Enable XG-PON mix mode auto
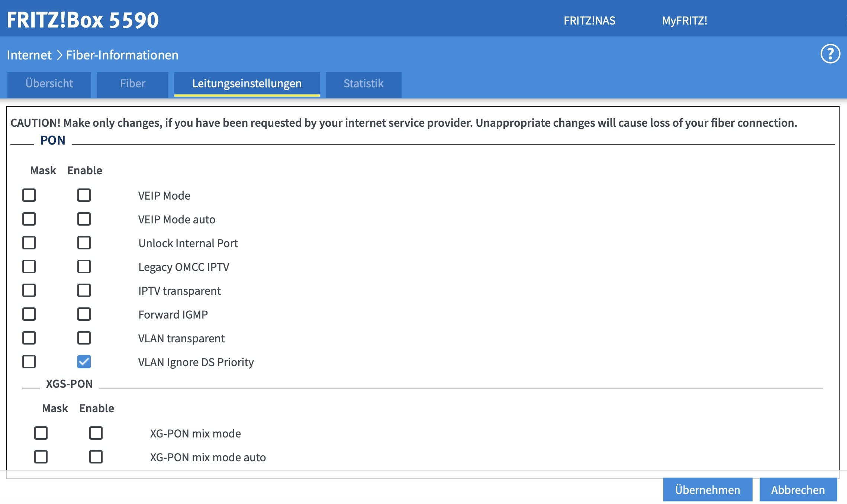 click(x=96, y=457)
